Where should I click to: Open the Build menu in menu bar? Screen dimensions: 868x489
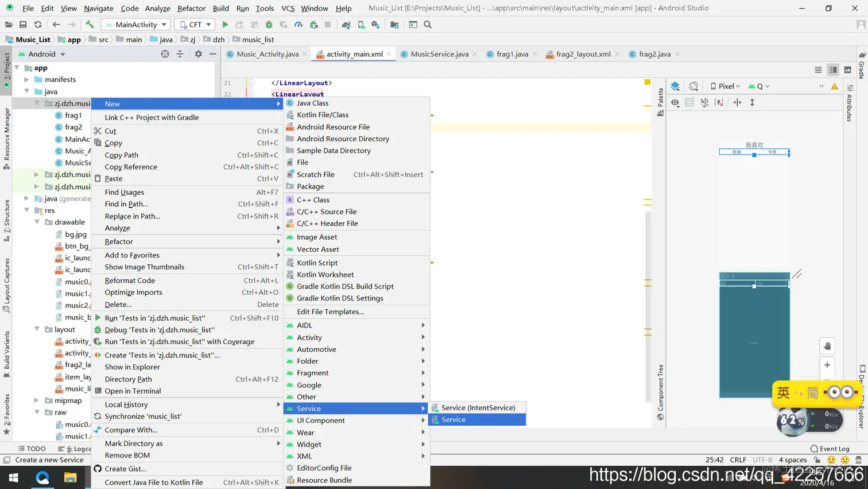pos(220,8)
